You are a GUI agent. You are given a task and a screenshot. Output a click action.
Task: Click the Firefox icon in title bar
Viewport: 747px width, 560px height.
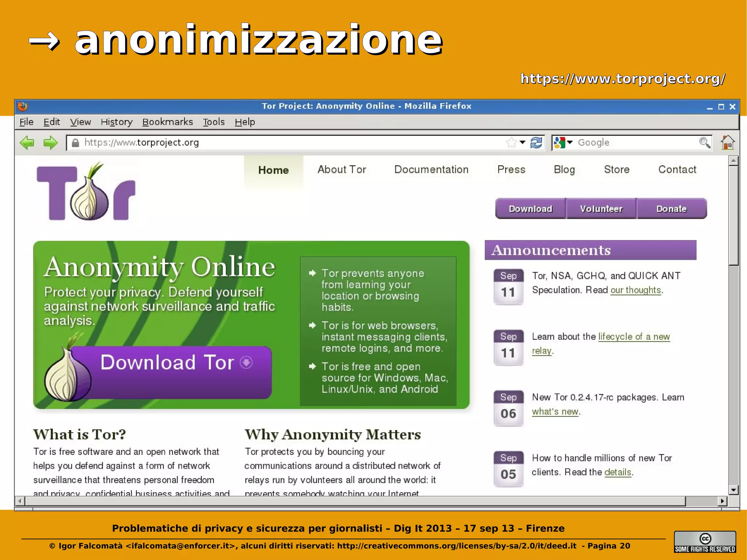[23, 106]
